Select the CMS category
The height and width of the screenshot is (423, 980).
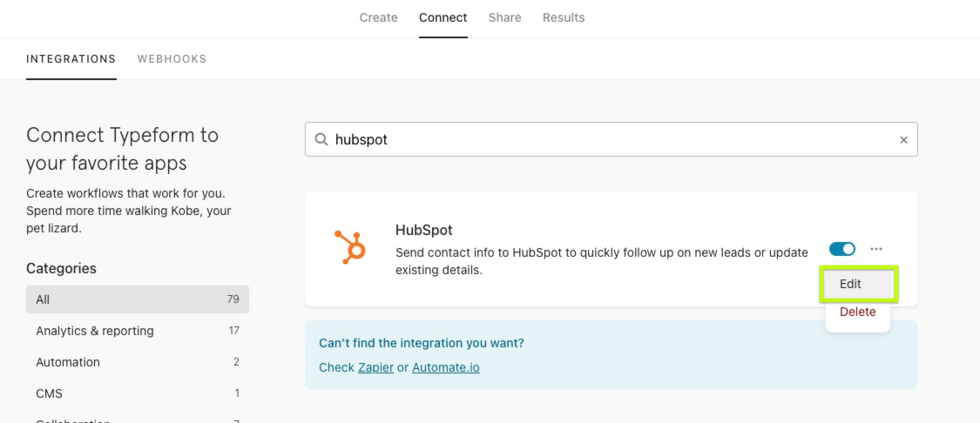138,393
